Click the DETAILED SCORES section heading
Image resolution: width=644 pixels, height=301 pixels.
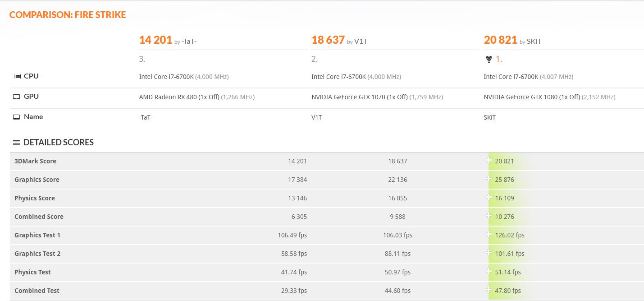(59, 143)
